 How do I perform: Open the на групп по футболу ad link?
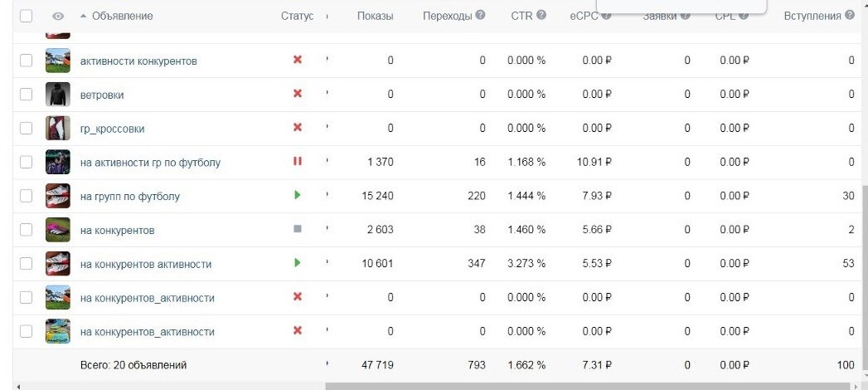(x=130, y=196)
